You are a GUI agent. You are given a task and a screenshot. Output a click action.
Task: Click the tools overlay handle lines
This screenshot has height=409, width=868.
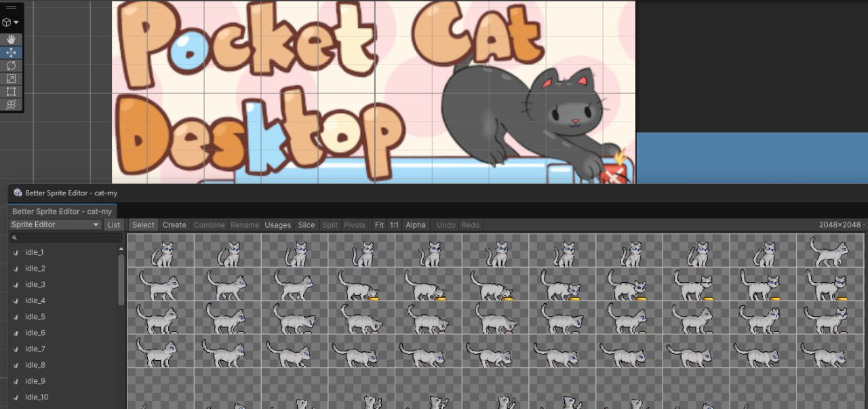tap(11, 7)
